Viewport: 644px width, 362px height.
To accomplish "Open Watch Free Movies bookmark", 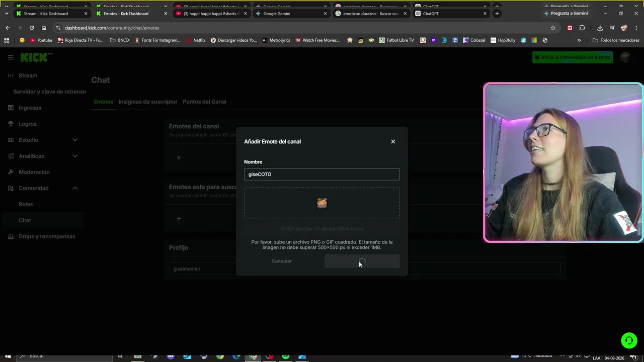I will pyautogui.click(x=317, y=40).
